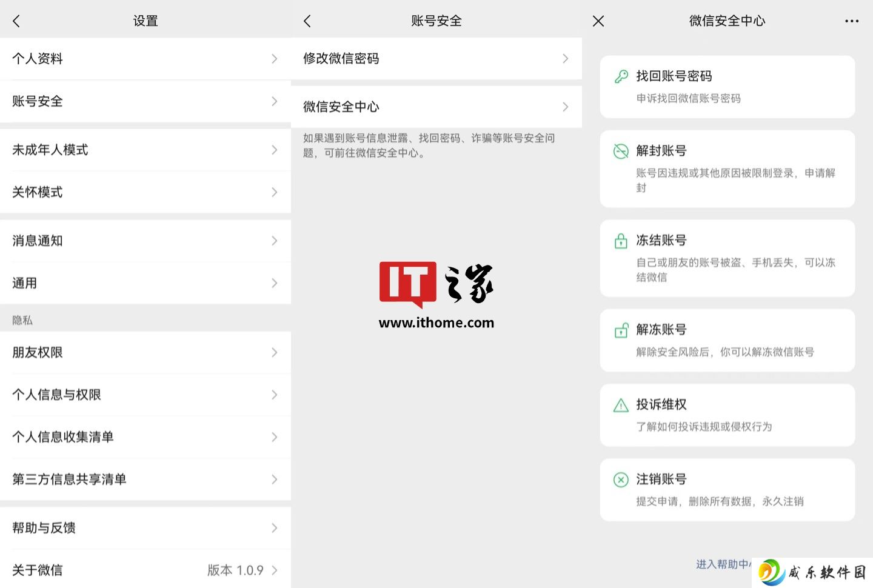Click chevron on 个人资料 row
The height and width of the screenshot is (588, 873).
pyautogui.click(x=275, y=59)
